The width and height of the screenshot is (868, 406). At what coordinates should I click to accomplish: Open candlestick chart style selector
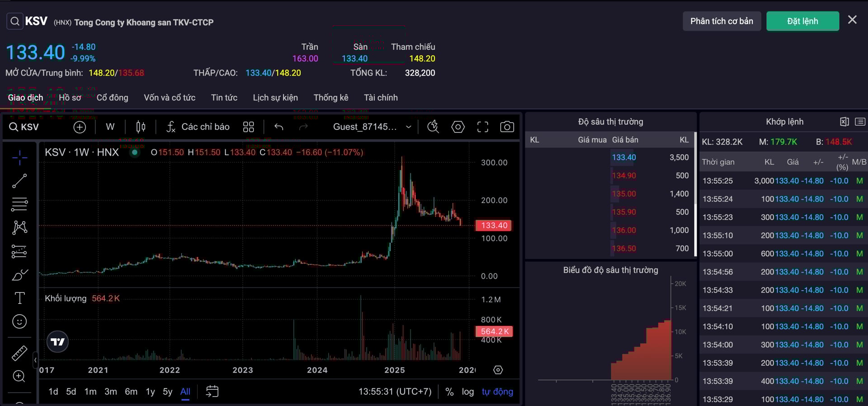click(141, 127)
